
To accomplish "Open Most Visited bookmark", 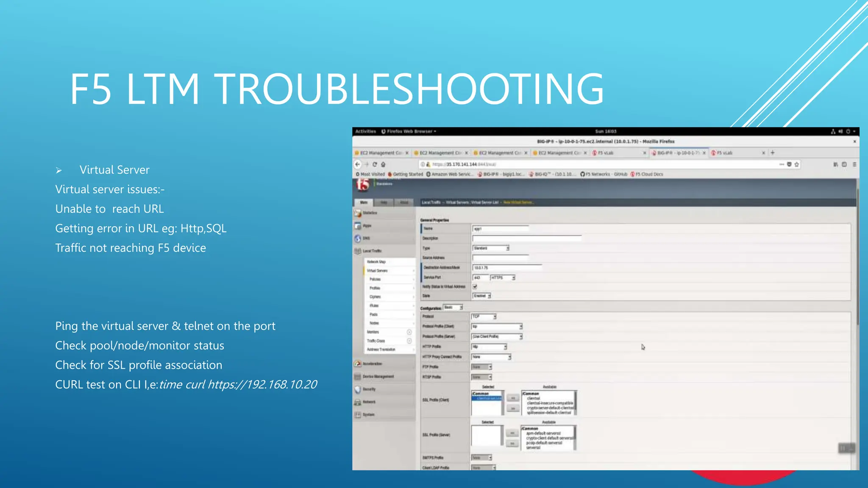I will [x=370, y=174].
